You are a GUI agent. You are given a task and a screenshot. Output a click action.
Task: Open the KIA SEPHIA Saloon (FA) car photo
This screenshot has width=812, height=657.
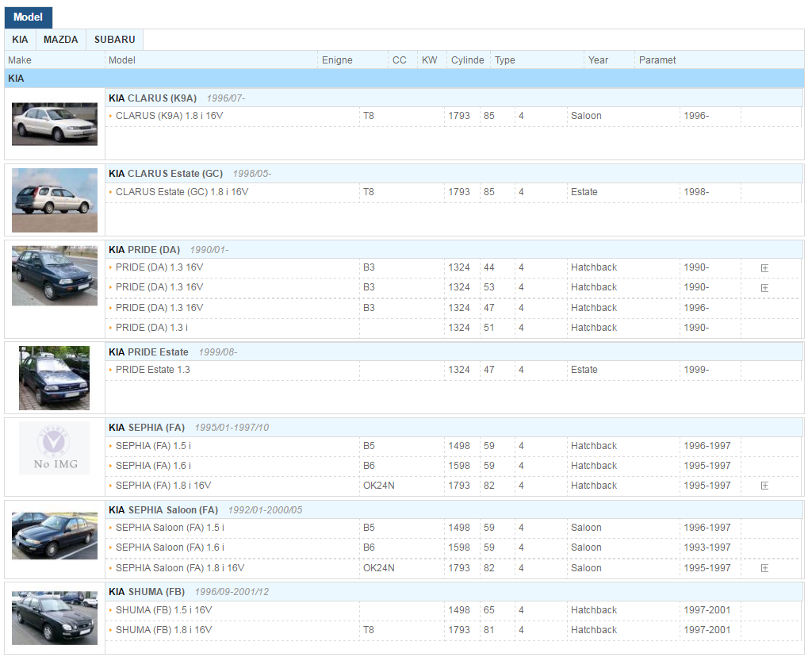tap(55, 536)
